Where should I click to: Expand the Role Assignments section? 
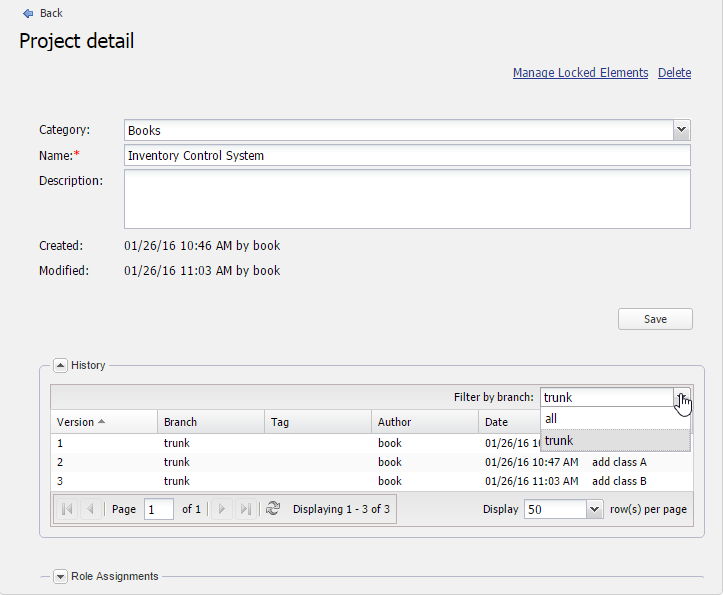tap(60, 576)
